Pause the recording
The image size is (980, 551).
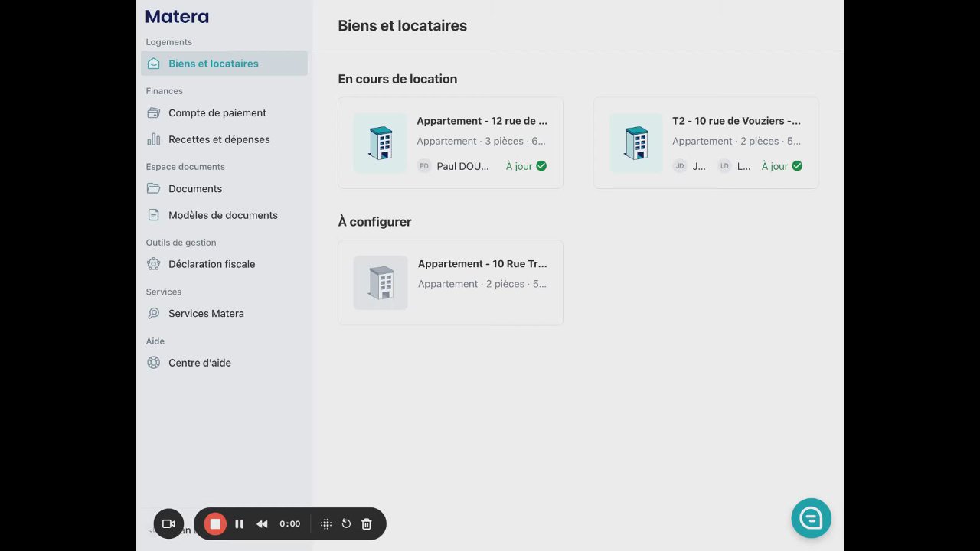[x=239, y=523]
